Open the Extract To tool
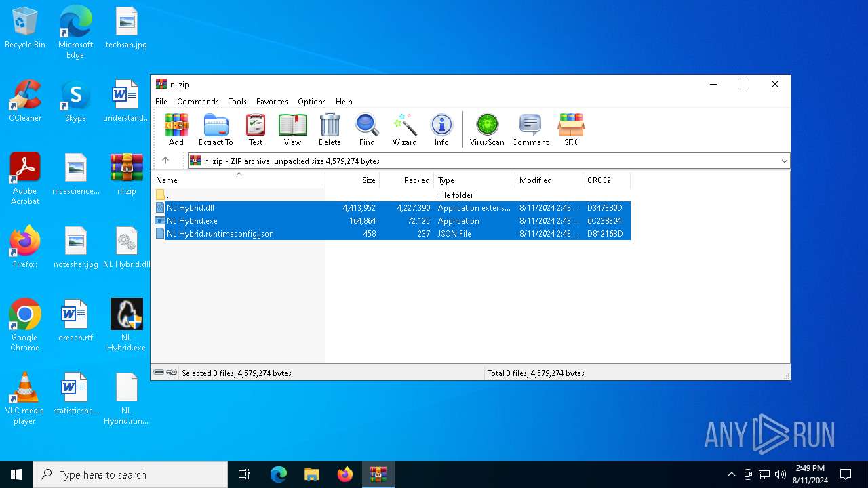The height and width of the screenshot is (488, 868). tap(216, 129)
